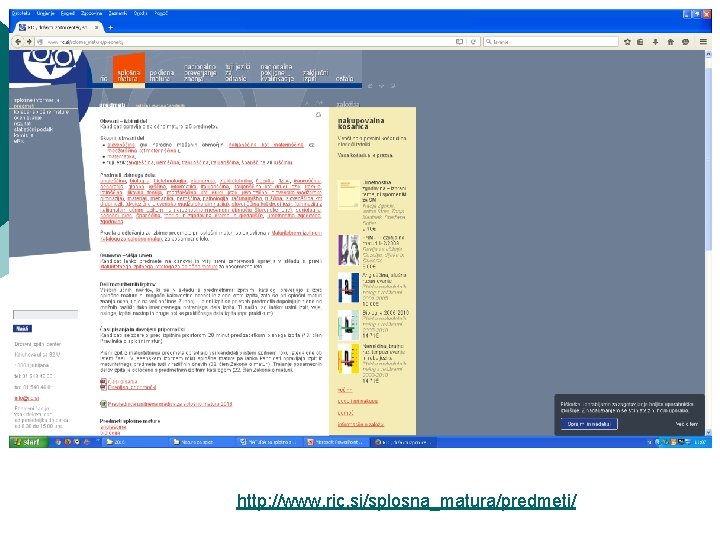Open the Urejanje menu
Viewport: 720px width, 540px height.
click(x=46, y=13)
